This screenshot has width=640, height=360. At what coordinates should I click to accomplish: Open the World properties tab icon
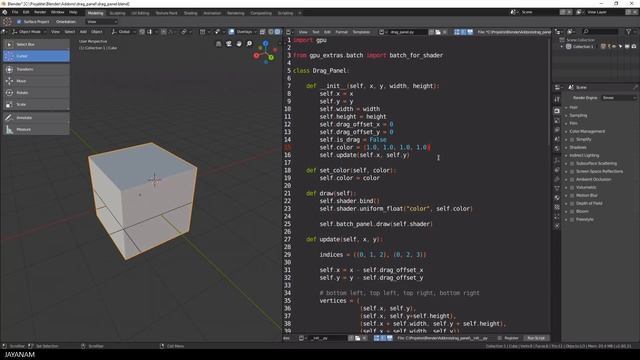pyautogui.click(x=557, y=149)
